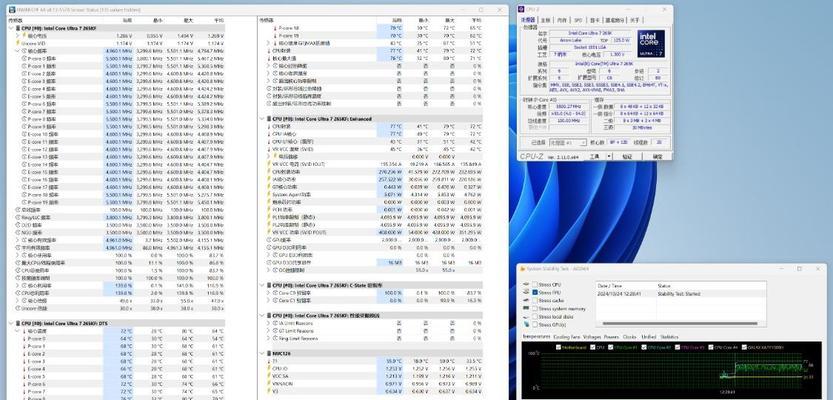This screenshot has height=400, width=833.
Task: Click the lightning icon of the CPU IO row under NVC126
Action: [x=268, y=368]
